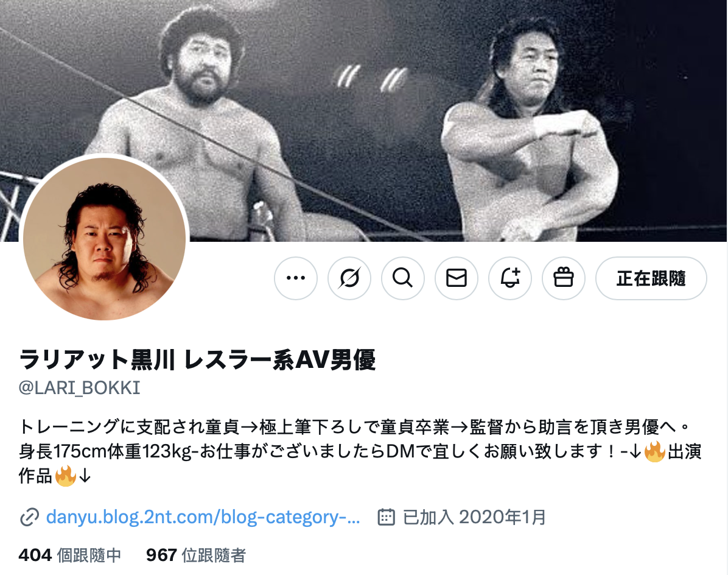Search this profile with the magnifier icon

[x=403, y=278]
